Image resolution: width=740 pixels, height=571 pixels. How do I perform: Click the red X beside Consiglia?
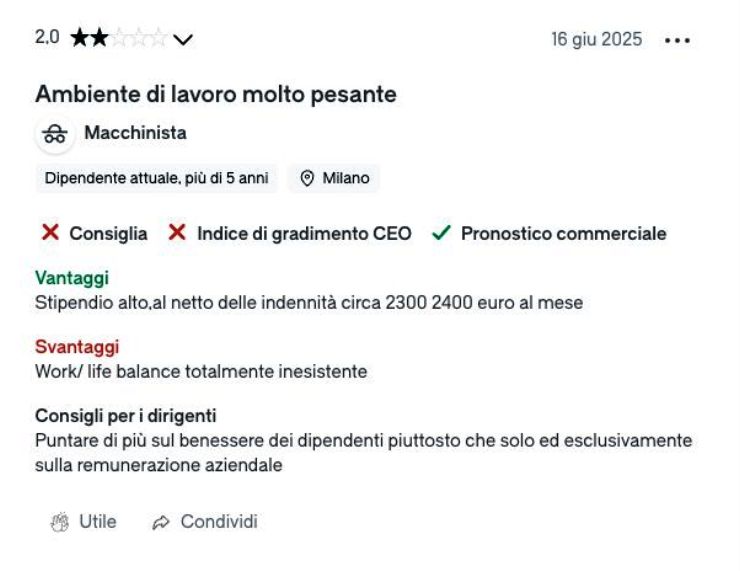coord(50,233)
